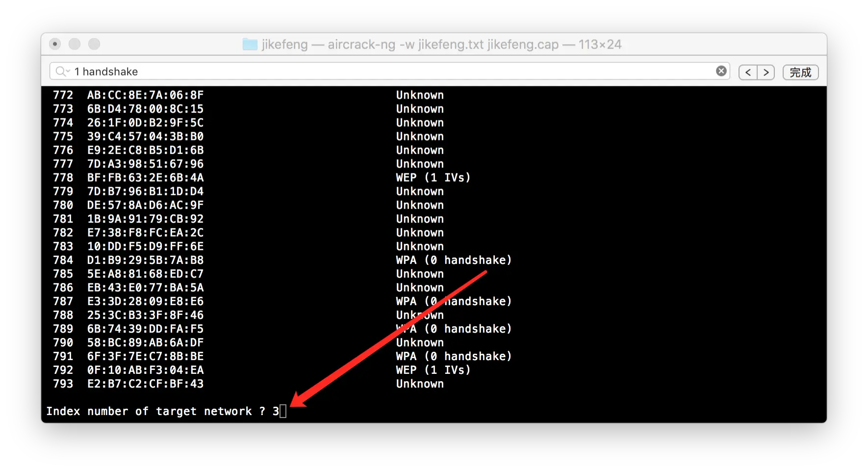
Task: Click the search field containing '1 handshake'
Action: (x=389, y=71)
